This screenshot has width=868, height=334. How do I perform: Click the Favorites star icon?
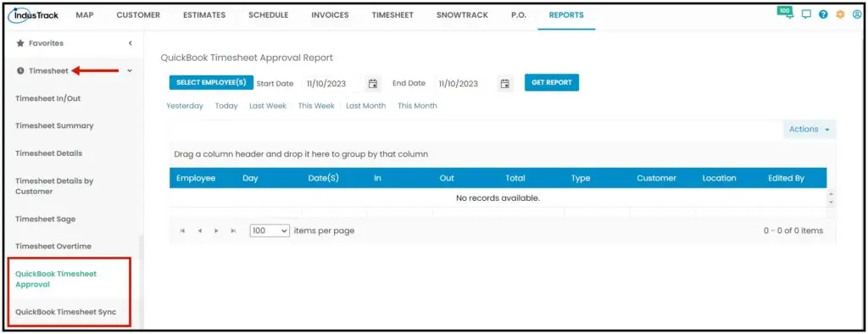coord(20,43)
